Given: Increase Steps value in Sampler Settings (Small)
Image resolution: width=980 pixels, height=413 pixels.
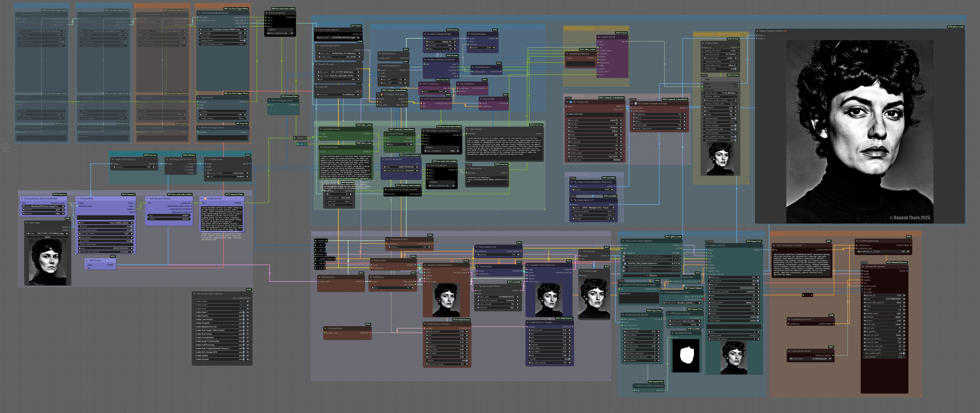Looking at the screenshot, I should tap(455, 49).
